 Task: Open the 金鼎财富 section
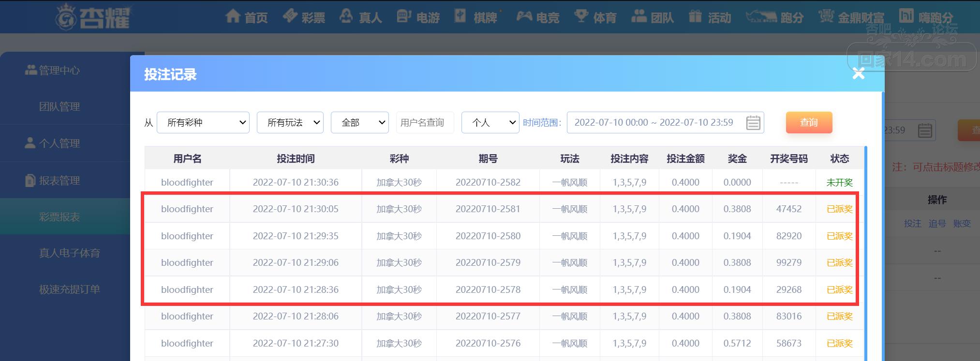coord(851,17)
